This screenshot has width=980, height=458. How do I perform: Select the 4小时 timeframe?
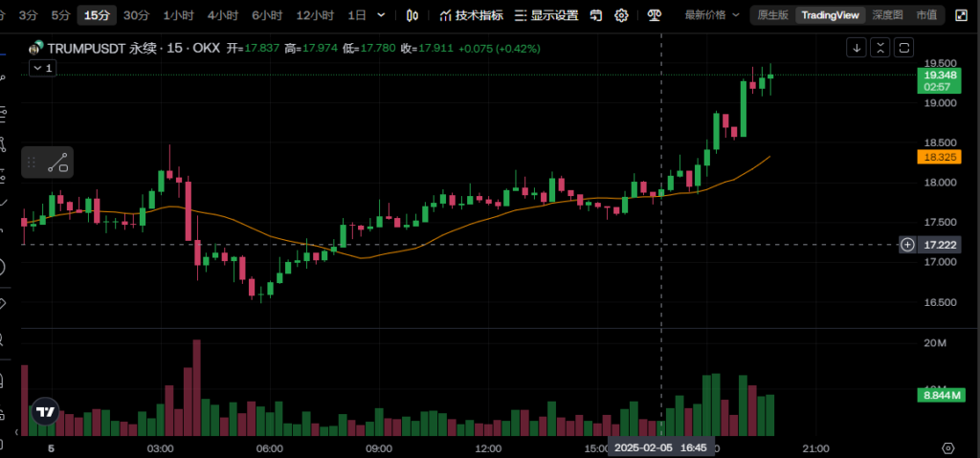[x=222, y=15]
